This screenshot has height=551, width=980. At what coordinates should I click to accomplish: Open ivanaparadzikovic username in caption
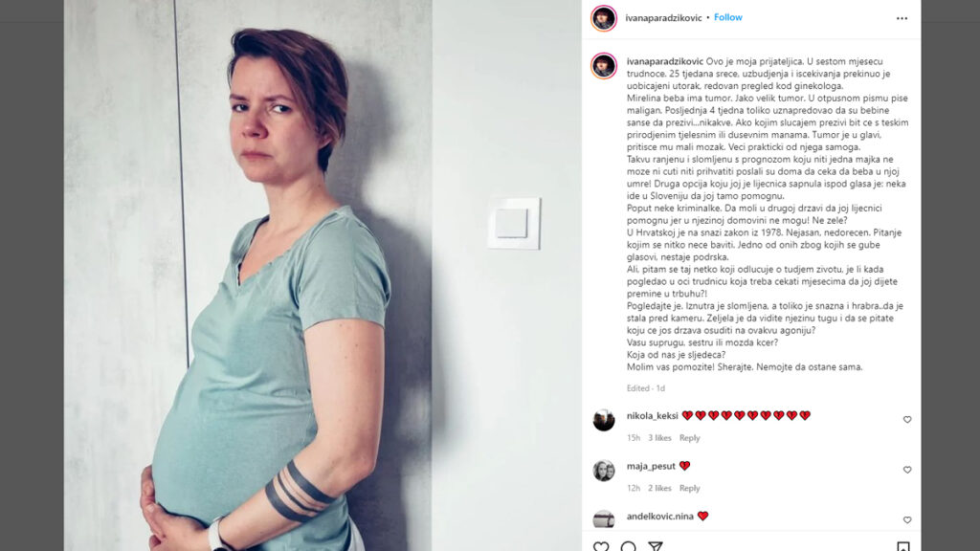pyautogui.click(x=665, y=61)
